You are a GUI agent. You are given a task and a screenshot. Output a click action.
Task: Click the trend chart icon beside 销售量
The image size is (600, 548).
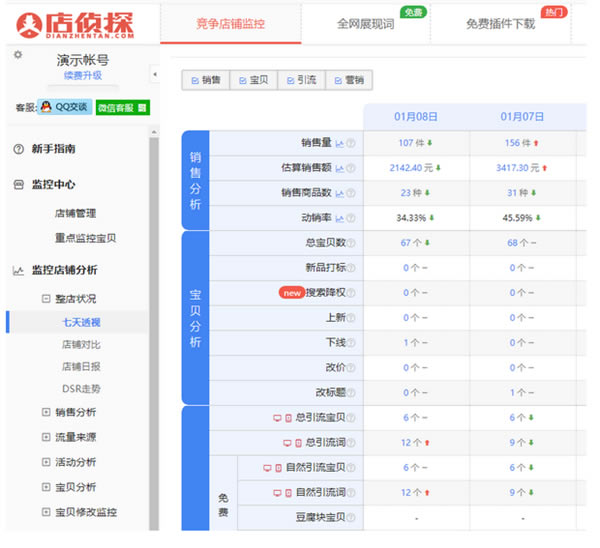point(340,144)
